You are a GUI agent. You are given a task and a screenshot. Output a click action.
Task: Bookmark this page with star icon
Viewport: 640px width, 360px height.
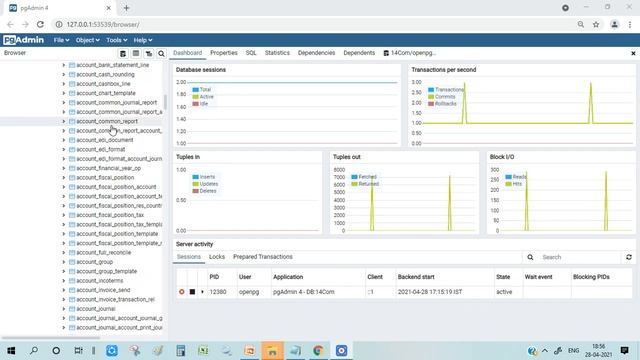coord(596,24)
